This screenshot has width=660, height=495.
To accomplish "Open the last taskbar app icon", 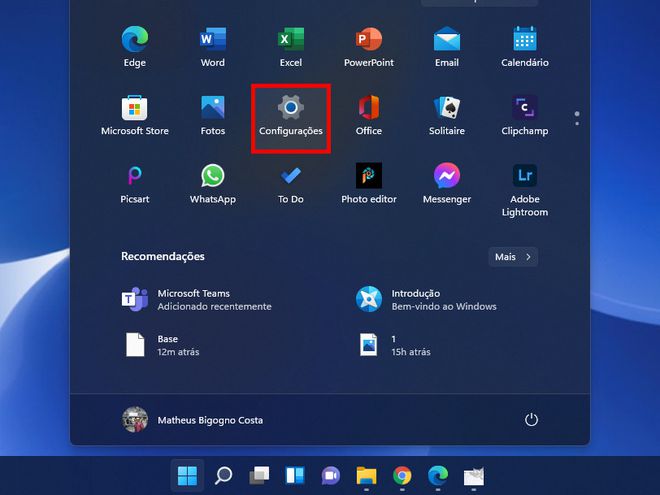I will pyautogui.click(x=474, y=476).
